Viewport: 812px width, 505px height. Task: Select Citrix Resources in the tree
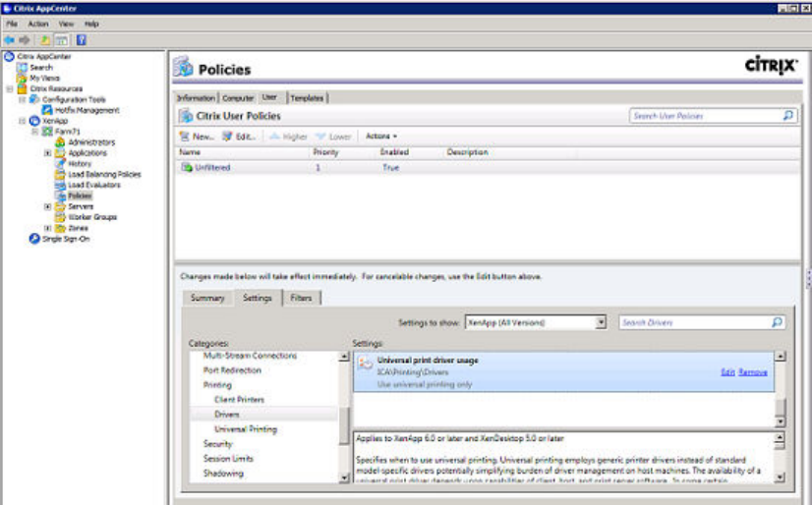click(x=56, y=88)
